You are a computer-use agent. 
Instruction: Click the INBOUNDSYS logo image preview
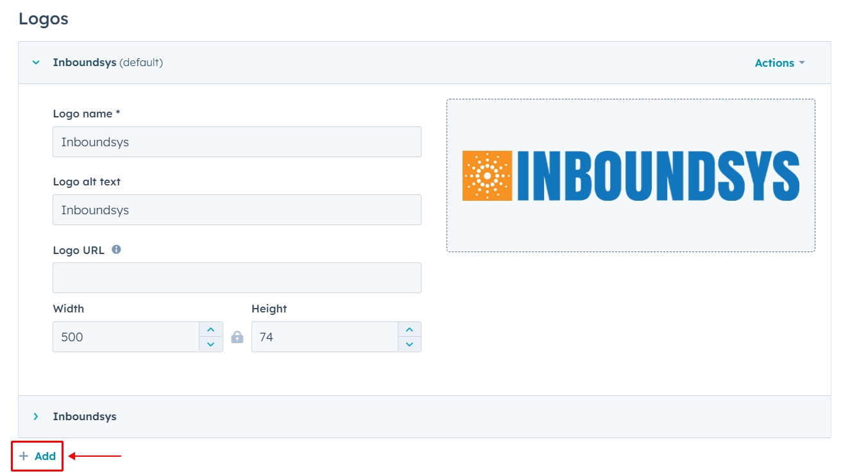click(631, 175)
